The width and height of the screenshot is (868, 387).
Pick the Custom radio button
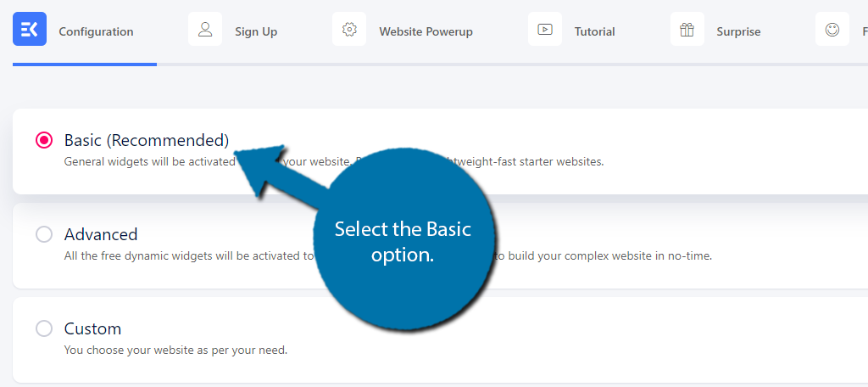pos(44,328)
